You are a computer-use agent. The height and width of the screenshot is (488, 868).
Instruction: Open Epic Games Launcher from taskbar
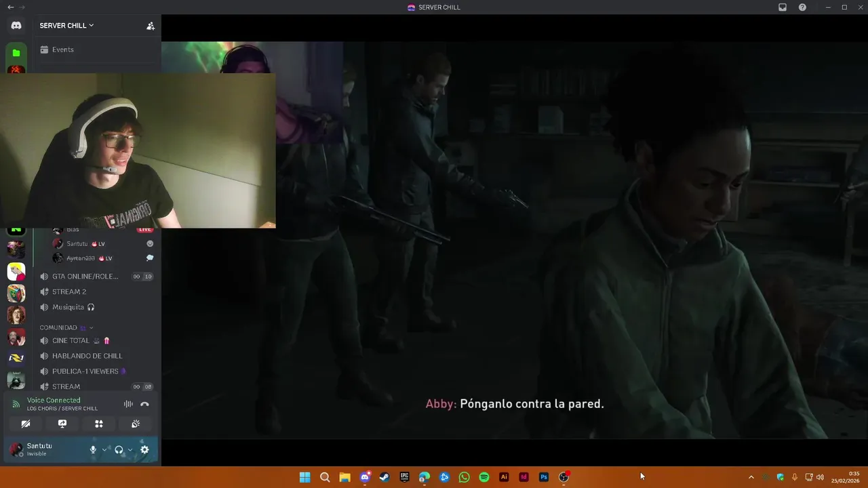pyautogui.click(x=404, y=477)
